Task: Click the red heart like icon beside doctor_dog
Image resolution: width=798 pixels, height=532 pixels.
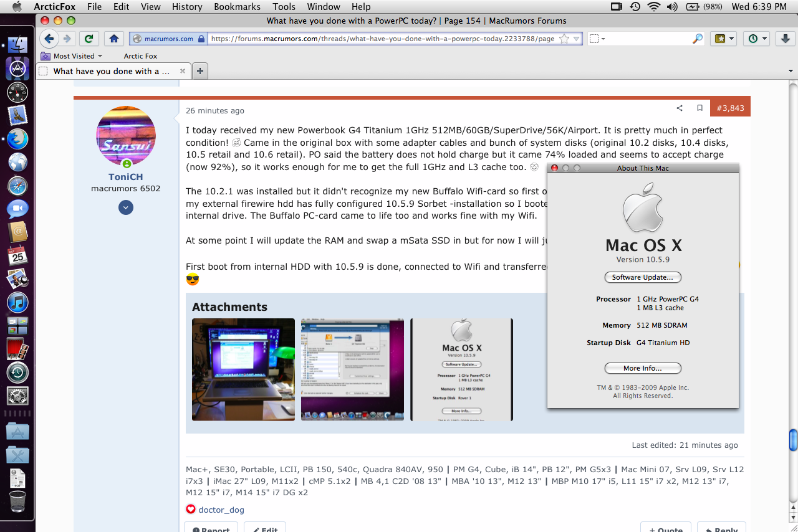Action: click(191, 509)
